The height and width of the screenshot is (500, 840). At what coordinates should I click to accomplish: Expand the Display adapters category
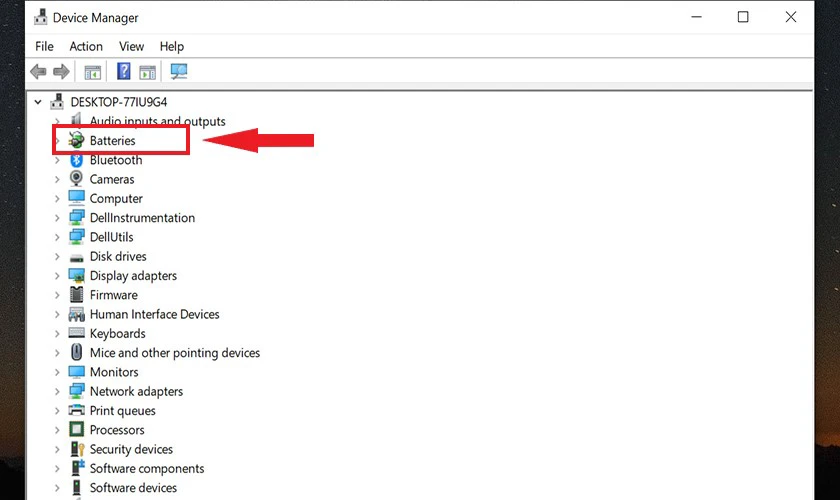pos(57,275)
